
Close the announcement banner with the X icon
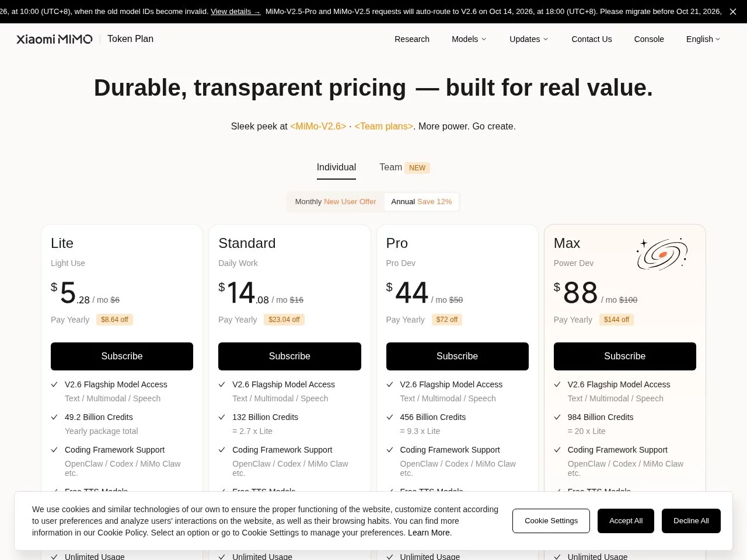(733, 12)
